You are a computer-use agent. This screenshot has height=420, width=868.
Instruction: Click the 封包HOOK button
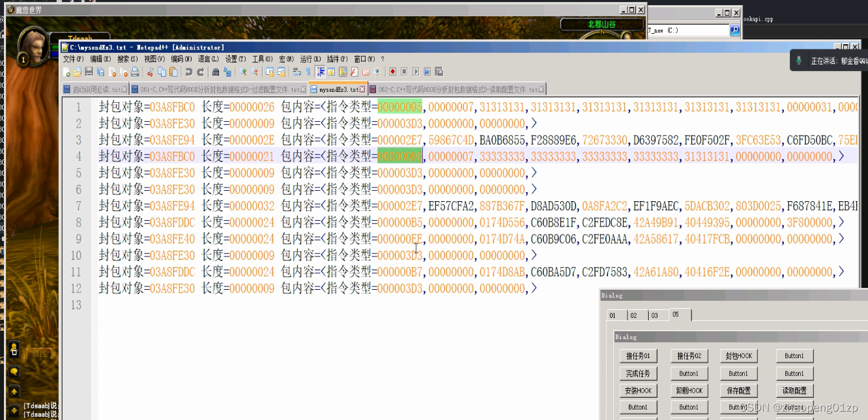point(738,356)
